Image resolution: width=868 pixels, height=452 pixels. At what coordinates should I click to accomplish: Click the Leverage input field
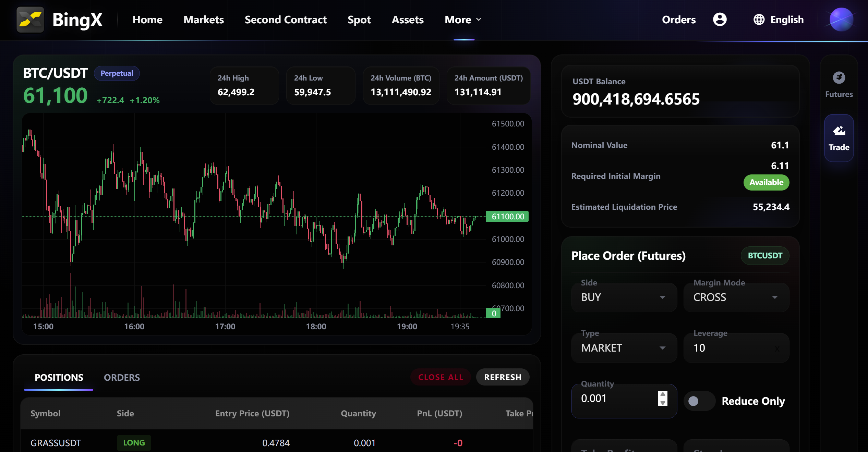tap(736, 348)
